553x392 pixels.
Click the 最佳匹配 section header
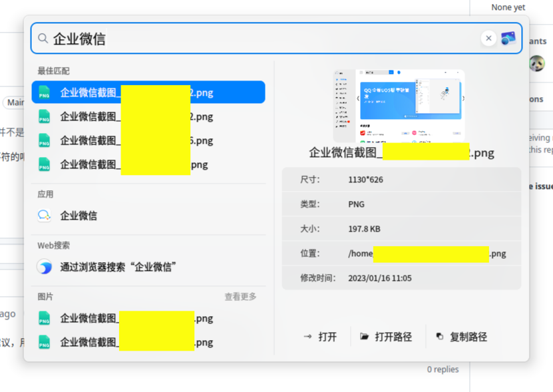(x=54, y=71)
